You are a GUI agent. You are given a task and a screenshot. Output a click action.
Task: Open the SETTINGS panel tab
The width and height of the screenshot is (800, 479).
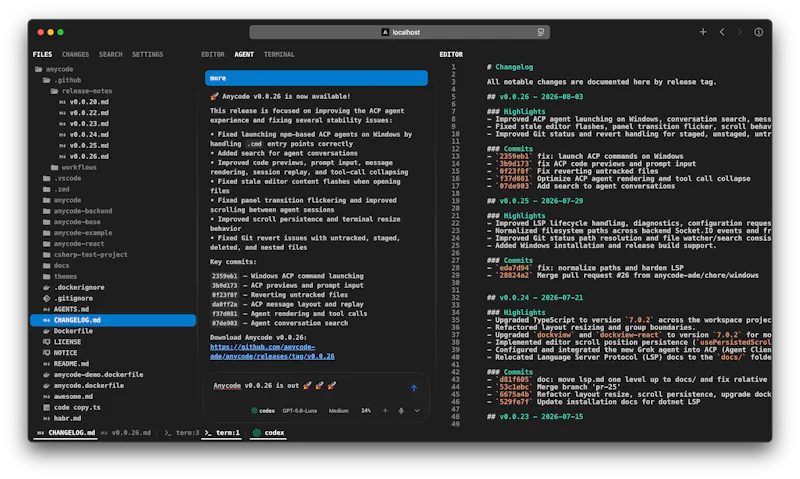point(147,55)
